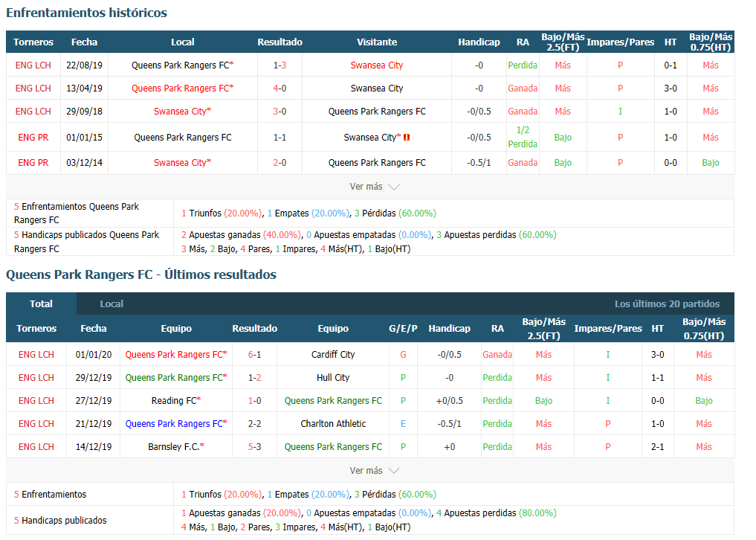This screenshot has width=756, height=540.
Task: Click Torneros header in historic table
Action: point(33,42)
